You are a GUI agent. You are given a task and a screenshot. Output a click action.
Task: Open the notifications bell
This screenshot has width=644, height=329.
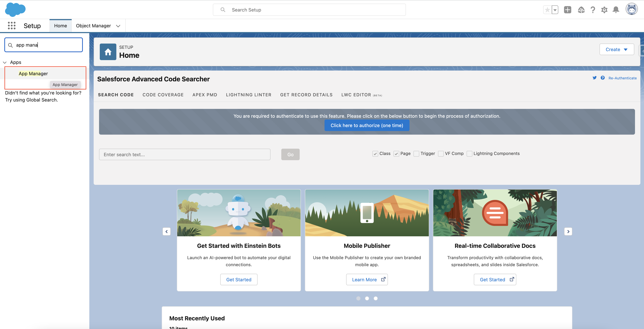point(616,10)
